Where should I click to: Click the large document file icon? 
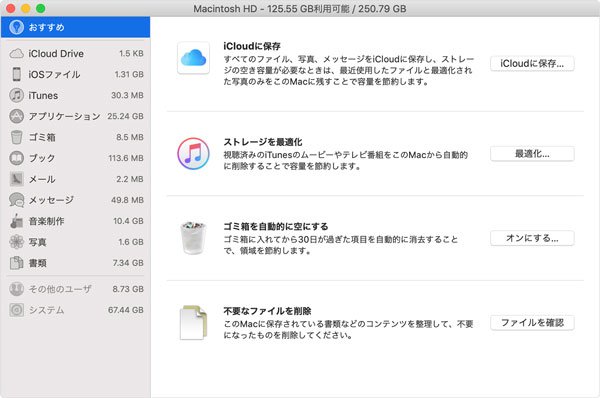click(x=193, y=323)
